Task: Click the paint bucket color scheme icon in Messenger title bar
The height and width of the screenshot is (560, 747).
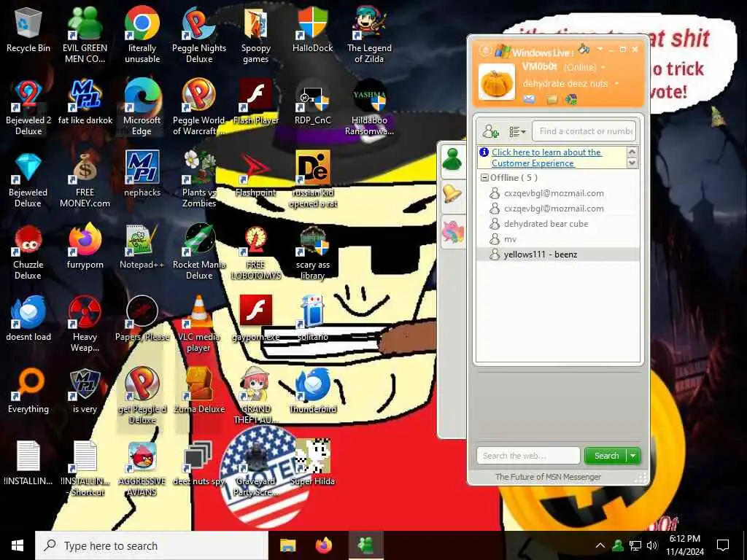Action: pos(584,49)
